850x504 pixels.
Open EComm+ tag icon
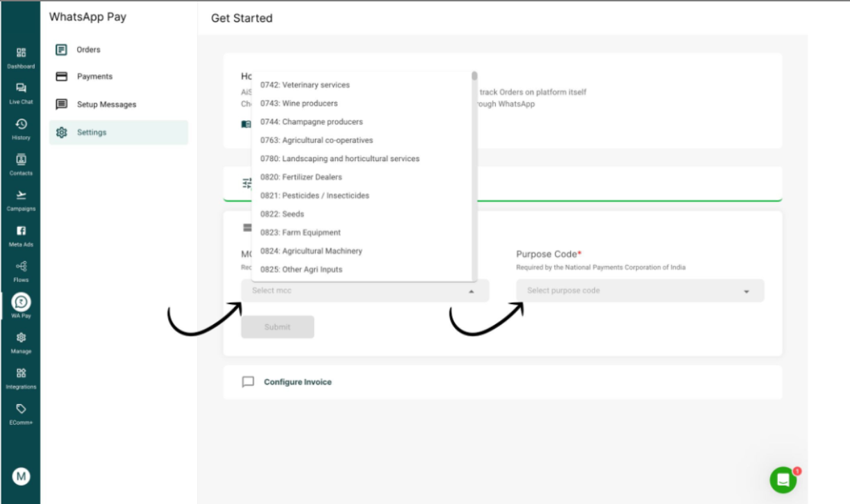[21, 409]
